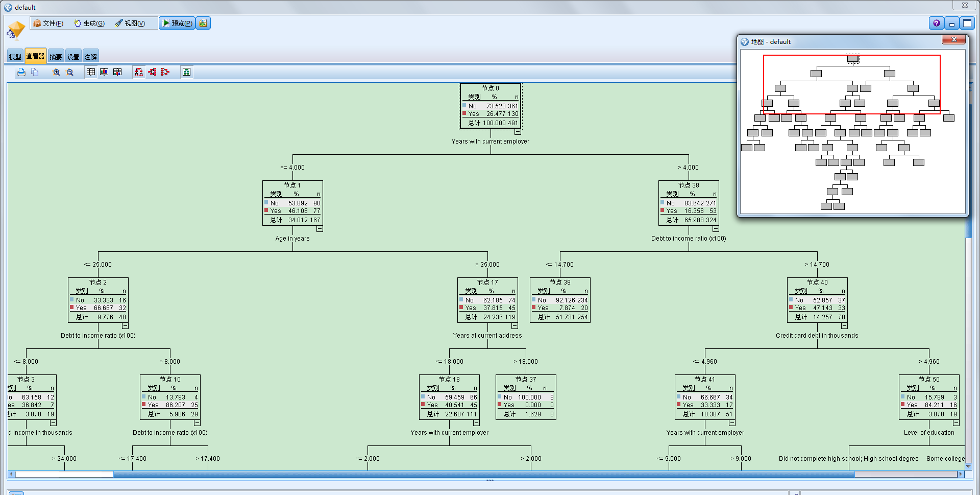This screenshot has height=495, width=980.
Task: Copy the tree viewer content
Action: (x=35, y=72)
